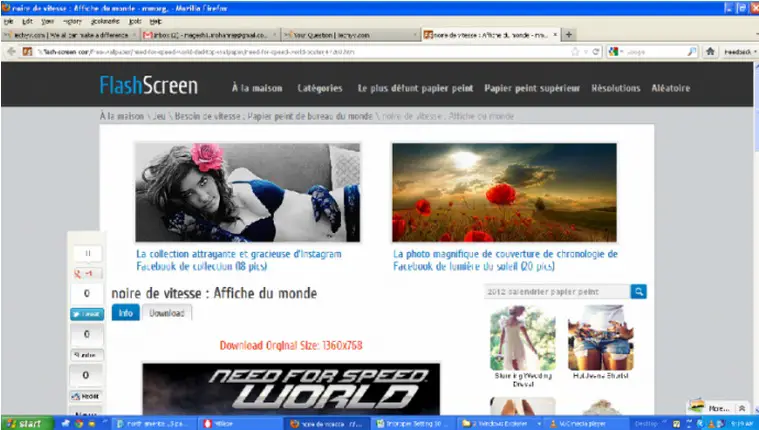
Task: Open the Instagram collection article link
Action: [239, 260]
